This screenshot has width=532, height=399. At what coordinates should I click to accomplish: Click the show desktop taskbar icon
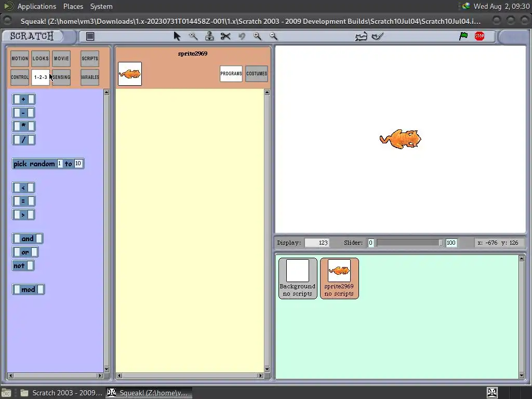click(x=6, y=393)
